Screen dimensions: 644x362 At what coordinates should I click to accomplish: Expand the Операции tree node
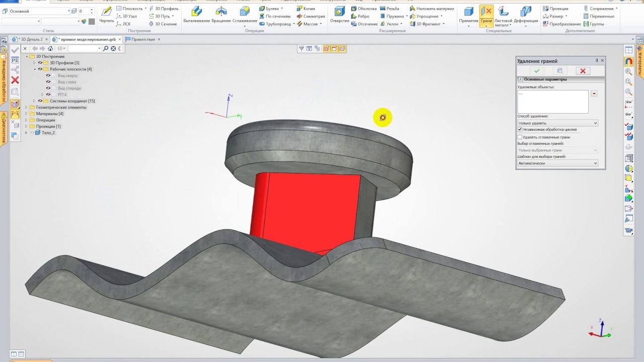coord(26,120)
